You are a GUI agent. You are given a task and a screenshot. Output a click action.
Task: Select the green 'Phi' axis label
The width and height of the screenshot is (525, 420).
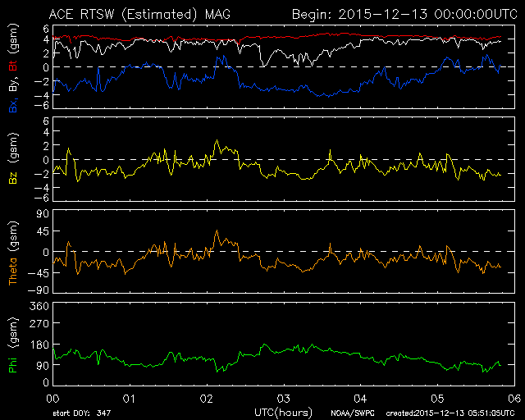click(x=13, y=363)
